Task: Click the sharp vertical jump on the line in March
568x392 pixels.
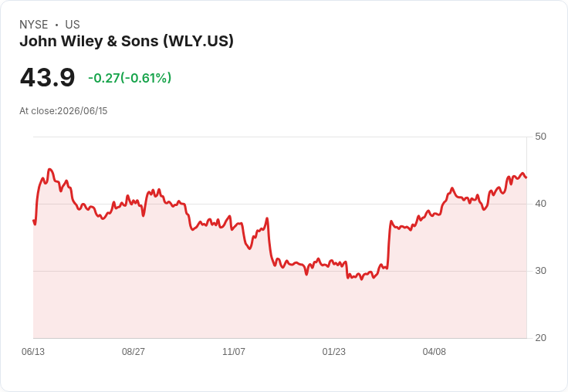Action: [389, 245]
